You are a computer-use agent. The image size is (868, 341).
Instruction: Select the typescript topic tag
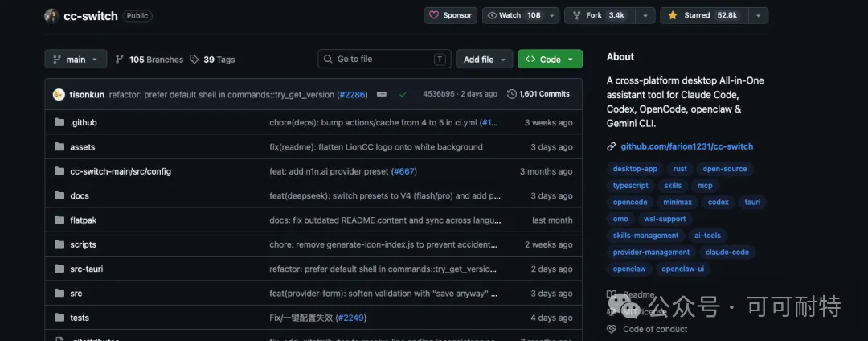tap(631, 186)
